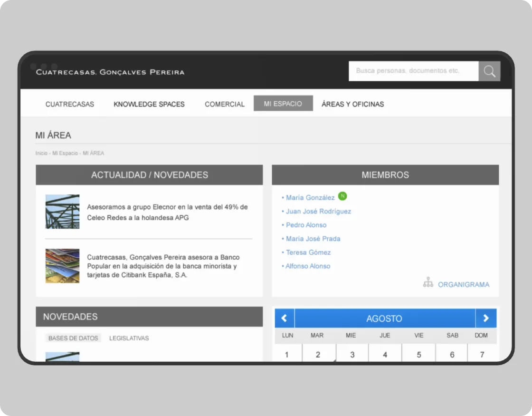Viewport: 532px width, 416px height.
Task: Click green status badge beside Maria González
Action: (342, 196)
